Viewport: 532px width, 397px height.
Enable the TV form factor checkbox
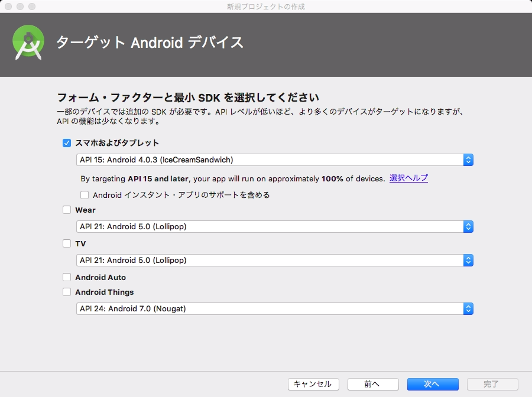[x=67, y=243]
